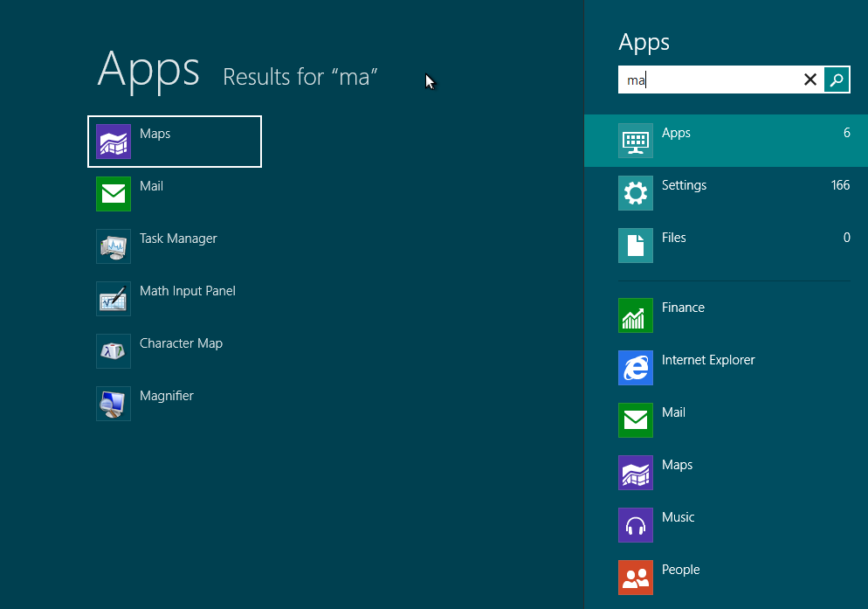
Task: Clear the search box text
Action: point(809,80)
